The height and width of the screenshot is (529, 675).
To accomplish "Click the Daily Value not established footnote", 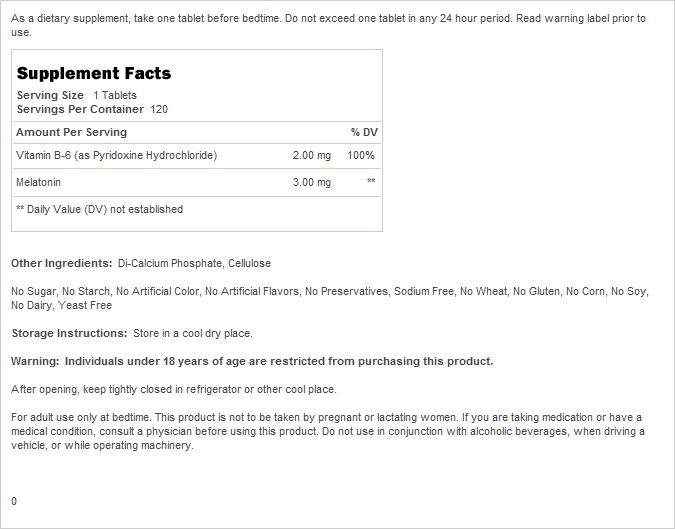I will tap(99, 209).
